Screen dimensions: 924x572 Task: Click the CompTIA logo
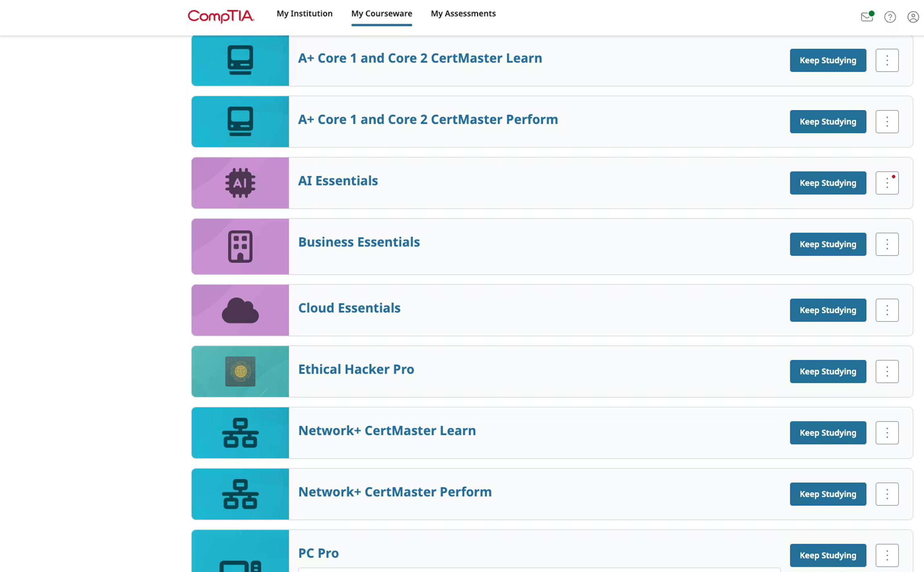pos(221,16)
